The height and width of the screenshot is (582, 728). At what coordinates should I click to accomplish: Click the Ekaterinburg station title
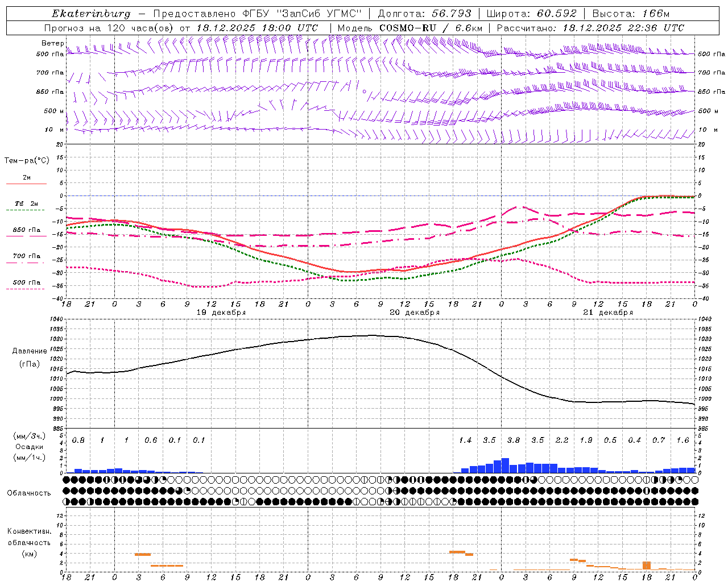[91, 14]
